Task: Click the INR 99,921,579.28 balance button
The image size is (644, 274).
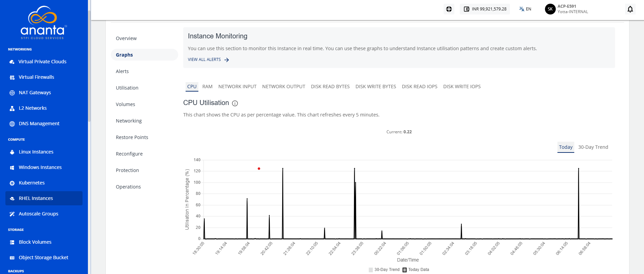Action: (x=485, y=9)
